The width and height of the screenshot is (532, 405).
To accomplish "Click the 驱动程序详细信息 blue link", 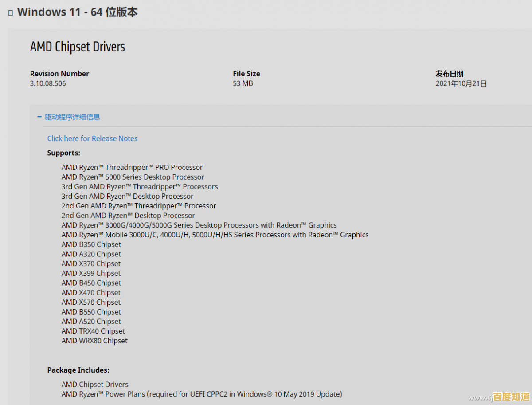I will point(72,117).
